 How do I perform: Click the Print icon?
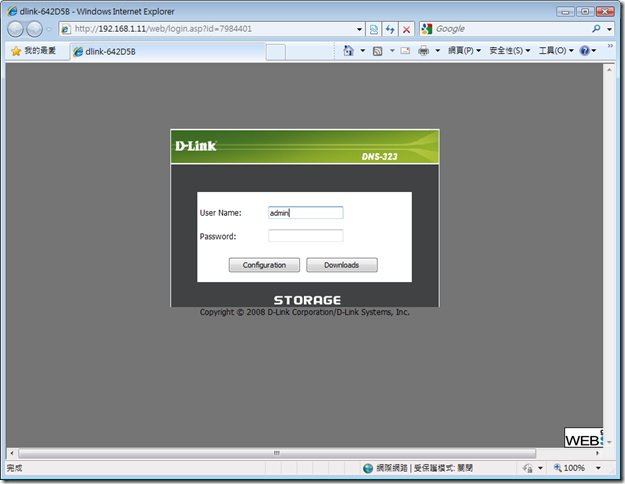click(x=424, y=51)
